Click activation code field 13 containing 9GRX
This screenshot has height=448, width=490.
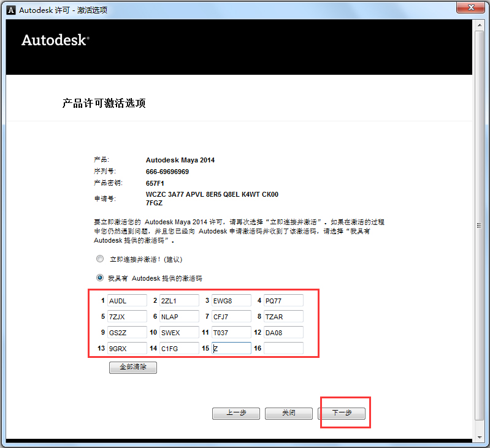pyautogui.click(x=127, y=348)
